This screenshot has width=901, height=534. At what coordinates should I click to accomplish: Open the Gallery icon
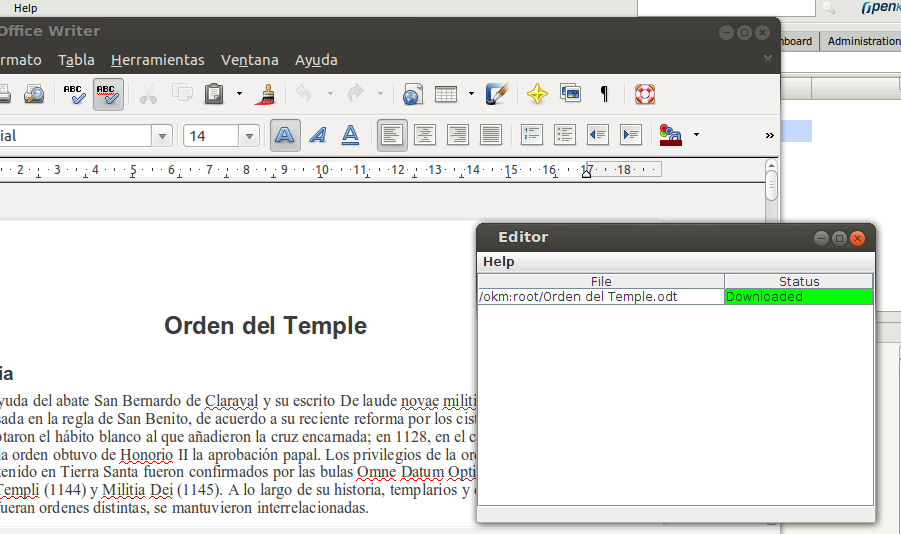click(571, 93)
